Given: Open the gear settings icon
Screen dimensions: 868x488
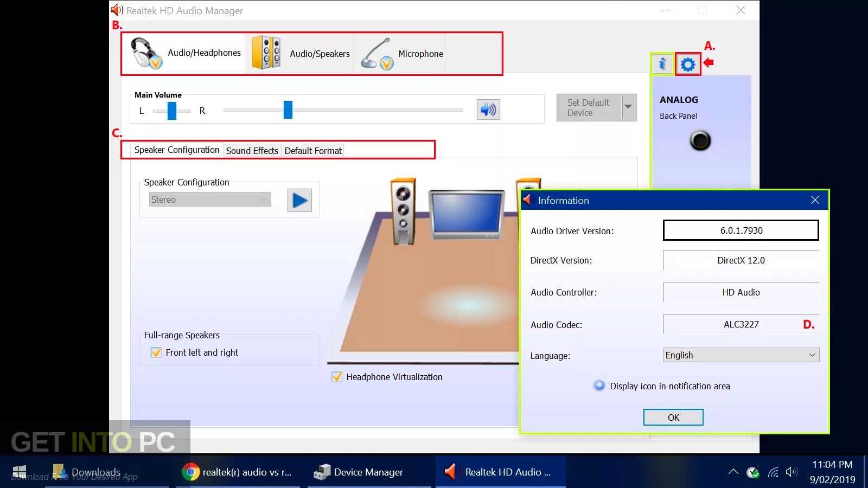Looking at the screenshot, I should point(688,65).
